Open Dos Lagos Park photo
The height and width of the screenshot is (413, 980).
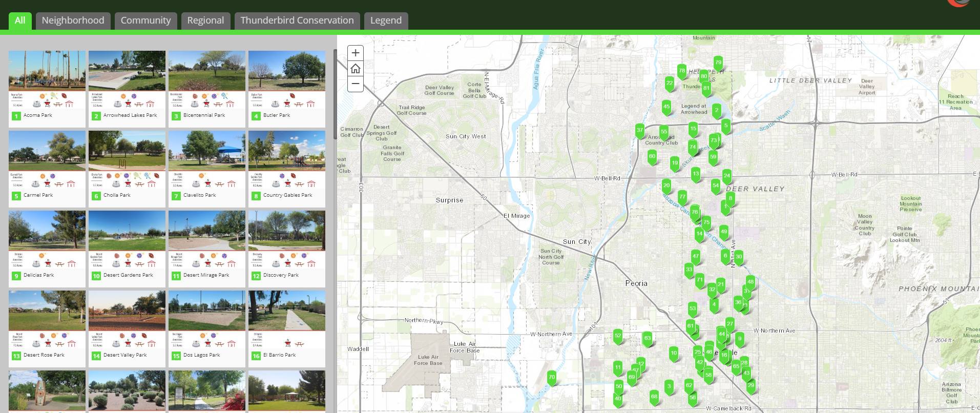207,311
